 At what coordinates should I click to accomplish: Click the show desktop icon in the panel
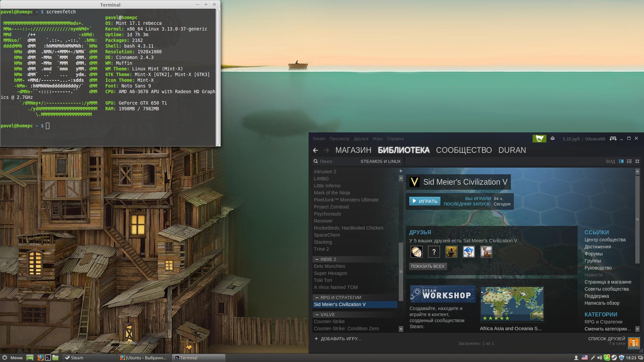pos(30,358)
